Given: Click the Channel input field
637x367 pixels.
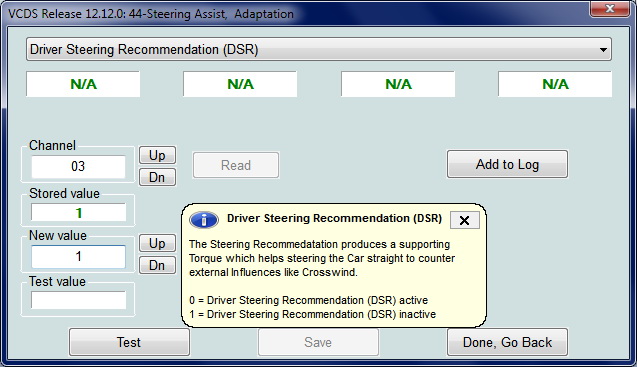Looking at the screenshot, I should coord(78,166).
